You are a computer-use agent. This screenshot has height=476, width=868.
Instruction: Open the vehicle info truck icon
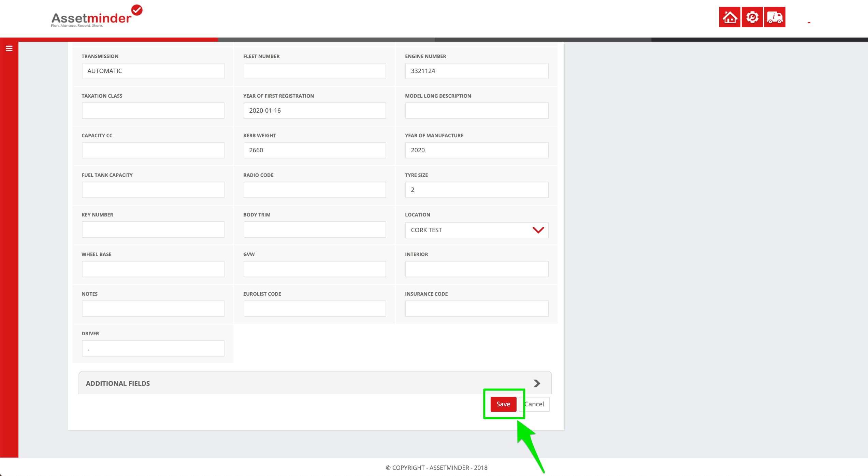(775, 17)
